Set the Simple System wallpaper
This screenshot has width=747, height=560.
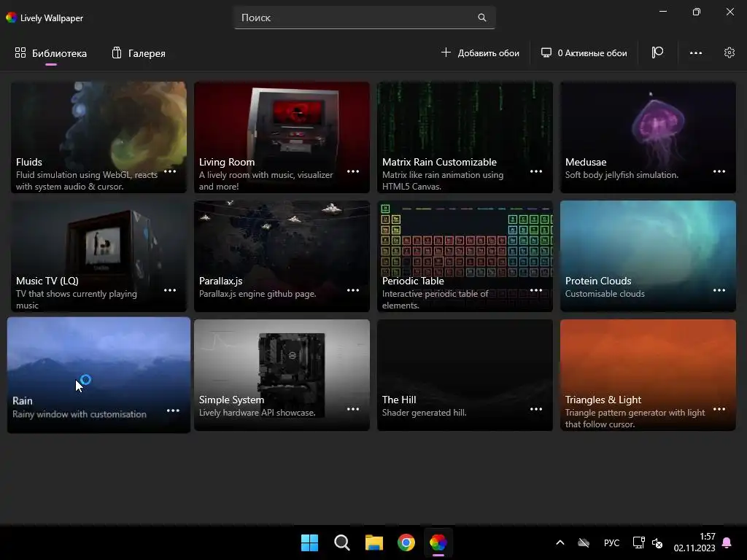[282, 376]
